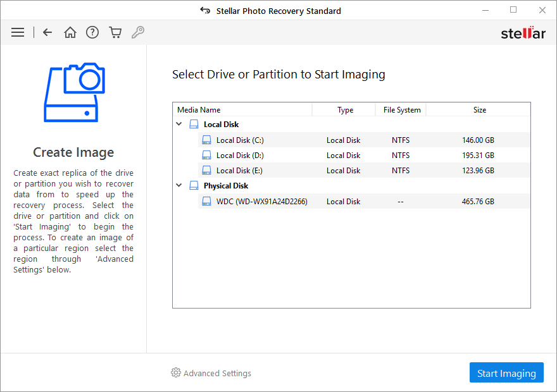Open the Help question mark icon
This screenshot has width=557, height=392.
pos(92,32)
